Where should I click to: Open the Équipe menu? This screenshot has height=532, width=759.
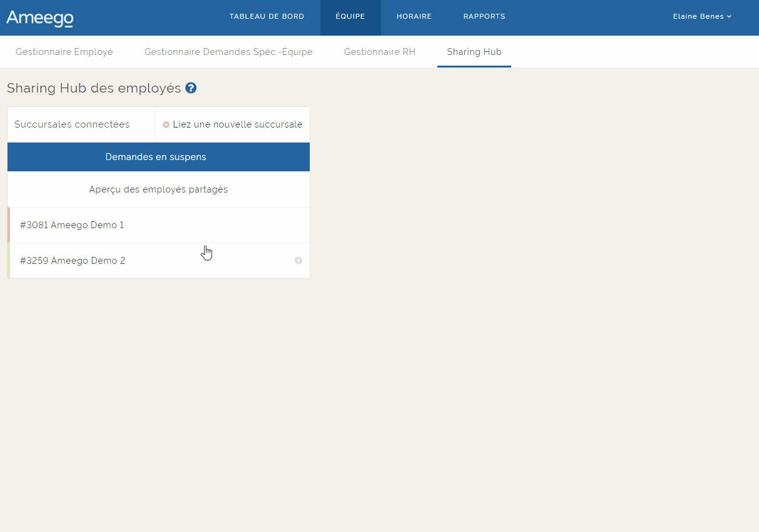coord(350,17)
